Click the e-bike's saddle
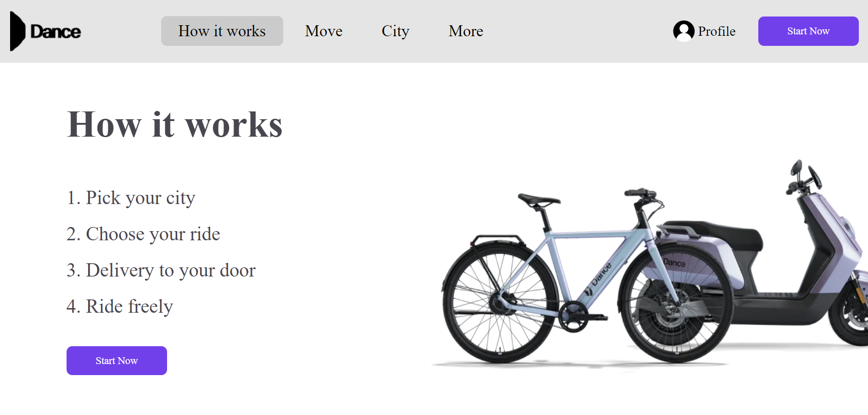This screenshot has height=415, width=868. 539,200
